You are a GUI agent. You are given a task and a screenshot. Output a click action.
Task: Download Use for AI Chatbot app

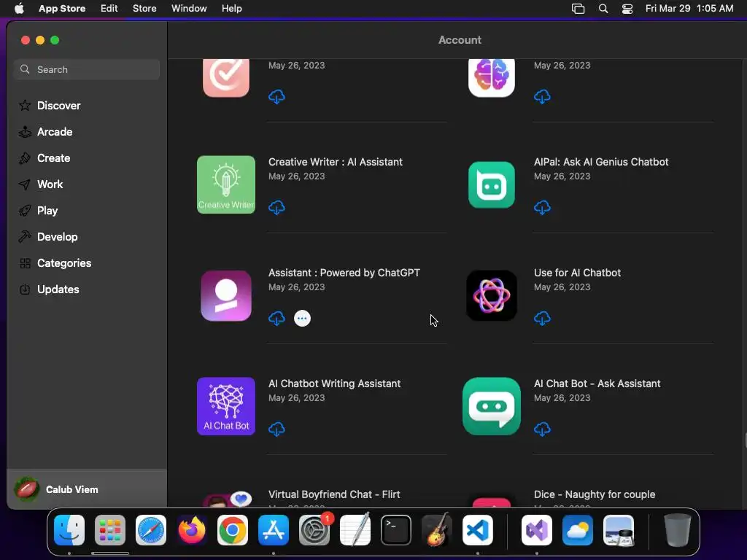[542, 318]
